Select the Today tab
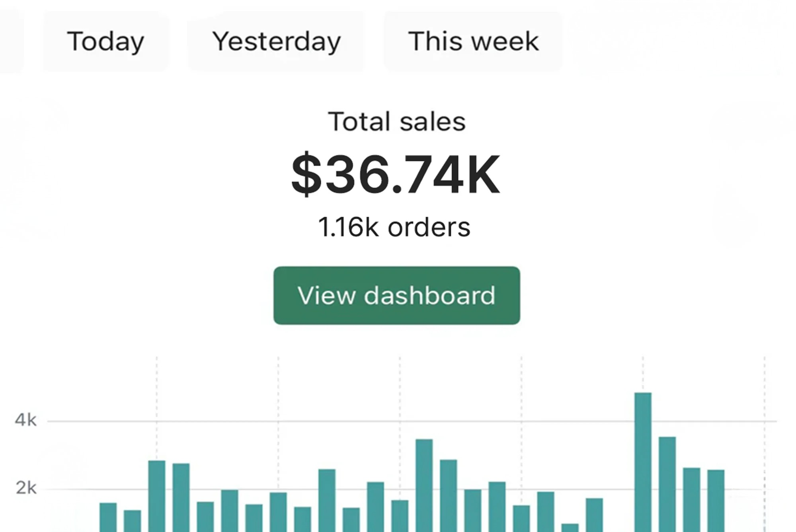The height and width of the screenshot is (532, 796). click(105, 41)
